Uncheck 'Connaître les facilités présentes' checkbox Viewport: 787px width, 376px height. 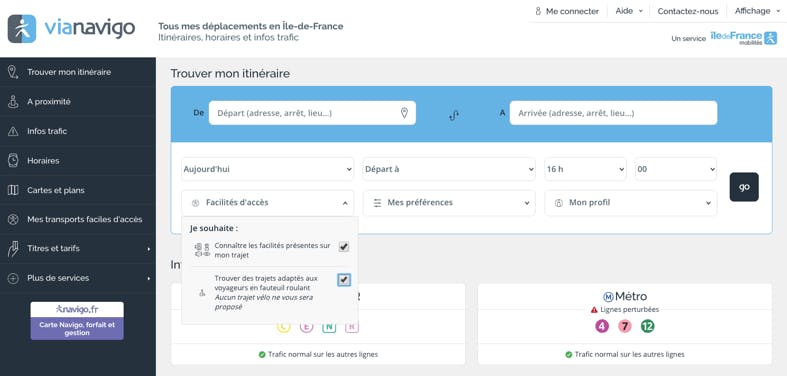tap(344, 247)
